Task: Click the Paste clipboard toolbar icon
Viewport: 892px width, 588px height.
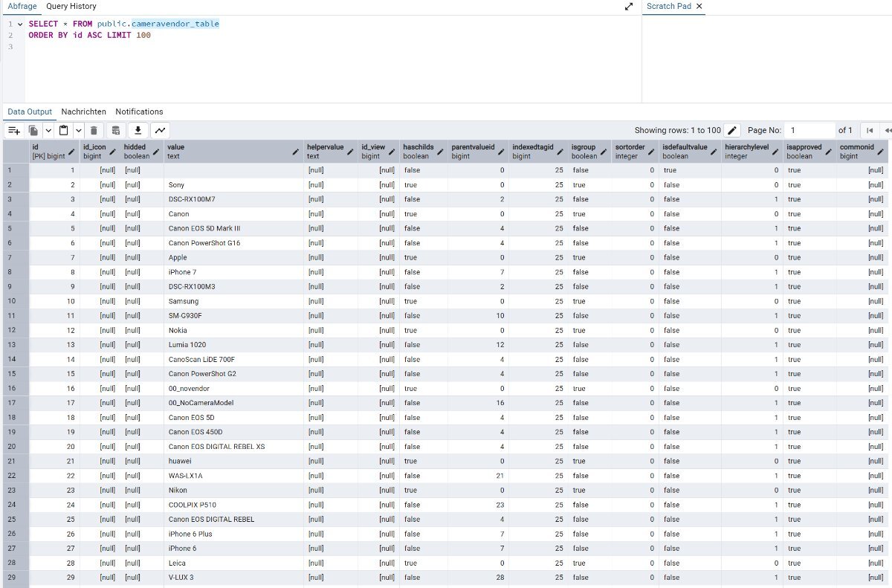Action: (64, 130)
